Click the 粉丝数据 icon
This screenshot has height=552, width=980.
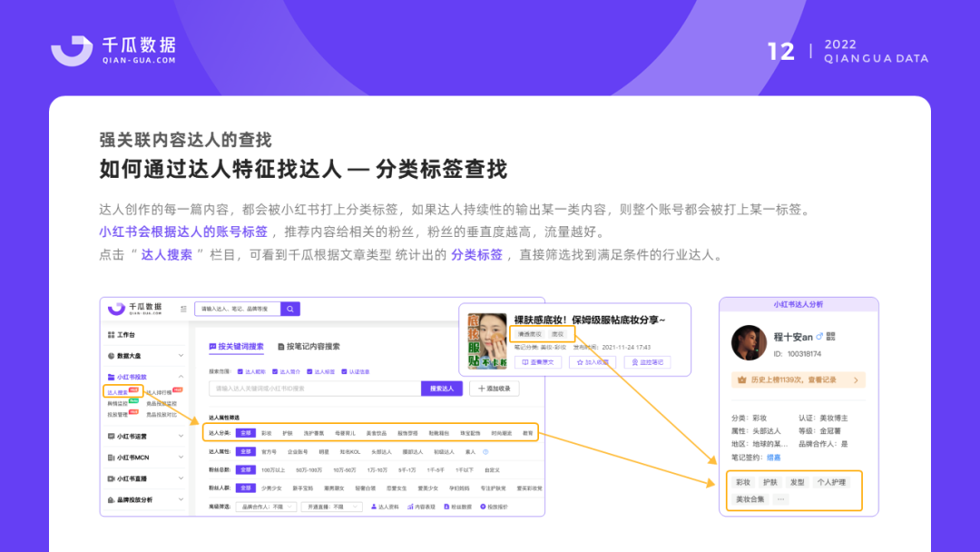pos(446,507)
